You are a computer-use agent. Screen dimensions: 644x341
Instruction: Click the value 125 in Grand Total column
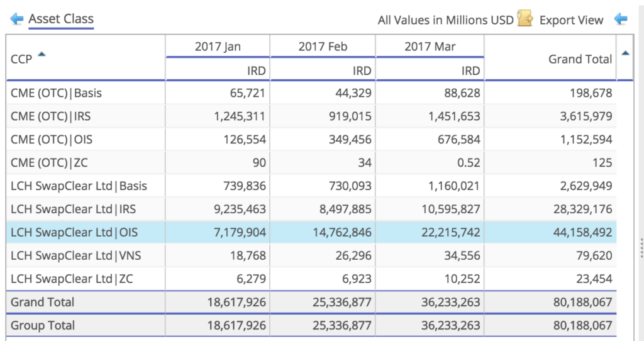pyautogui.click(x=602, y=163)
